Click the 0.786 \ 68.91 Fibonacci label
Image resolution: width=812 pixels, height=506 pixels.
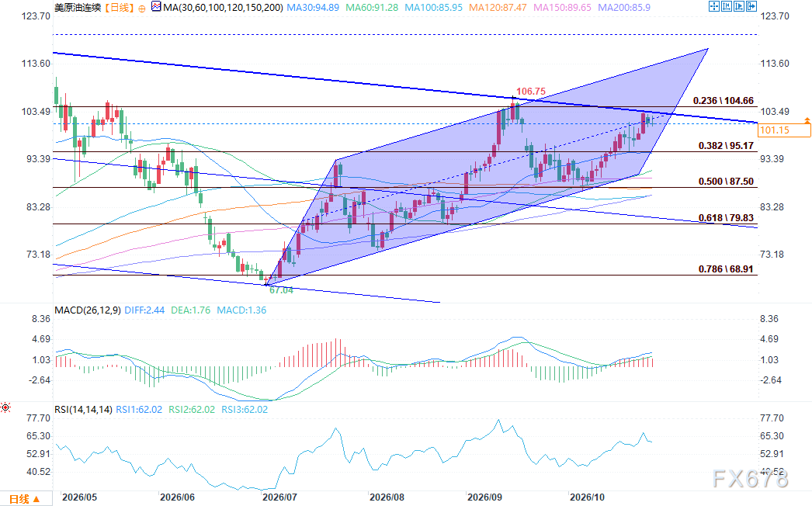(x=726, y=269)
